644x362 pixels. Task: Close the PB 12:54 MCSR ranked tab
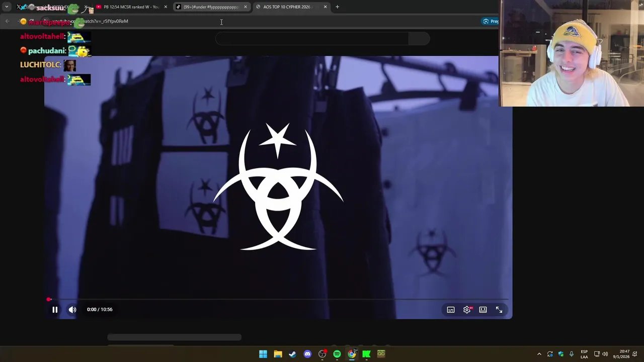coord(166,7)
